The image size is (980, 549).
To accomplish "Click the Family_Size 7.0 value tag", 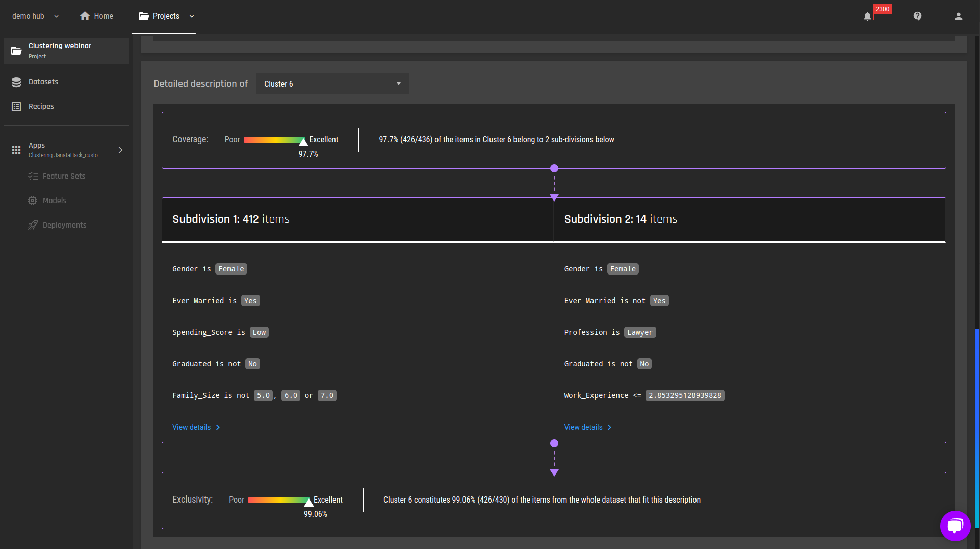I will [327, 395].
